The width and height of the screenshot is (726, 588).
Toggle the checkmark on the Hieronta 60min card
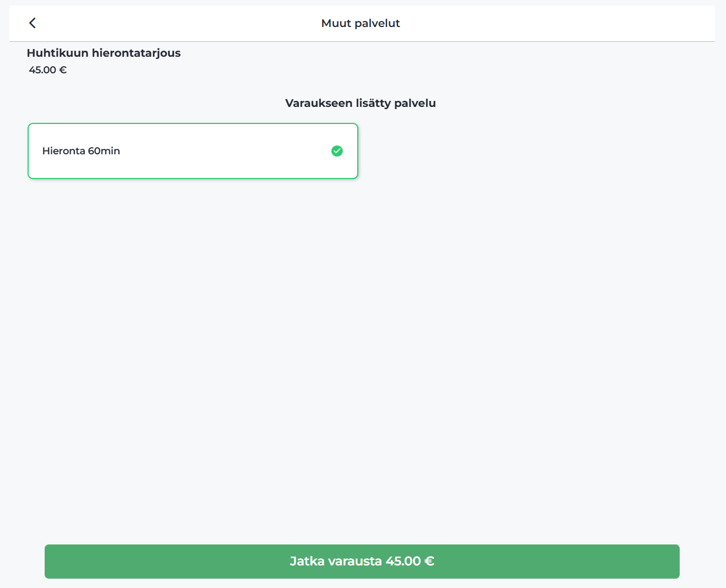click(x=337, y=151)
